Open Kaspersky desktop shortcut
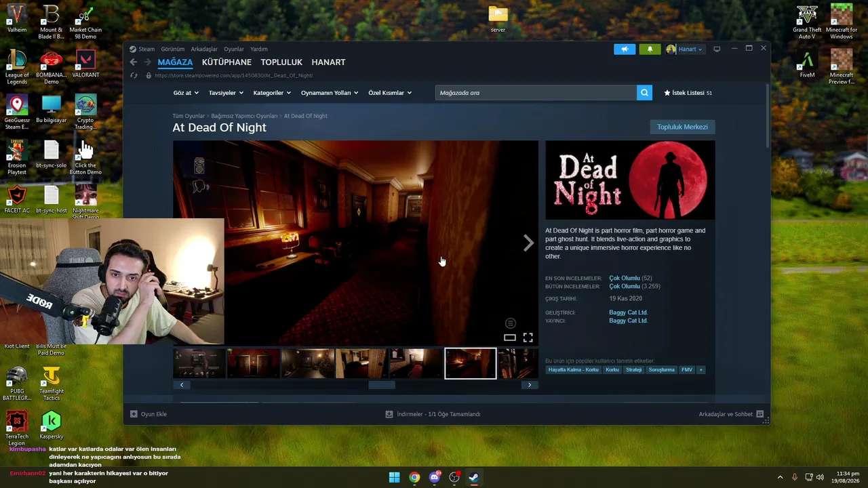Screen dimensions: 868x488 pos(51,426)
